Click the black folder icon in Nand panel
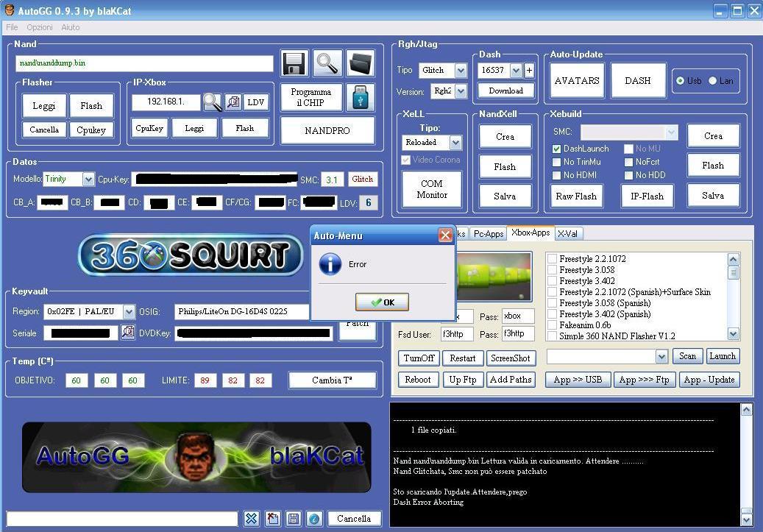The height and width of the screenshot is (532, 763). 360,63
